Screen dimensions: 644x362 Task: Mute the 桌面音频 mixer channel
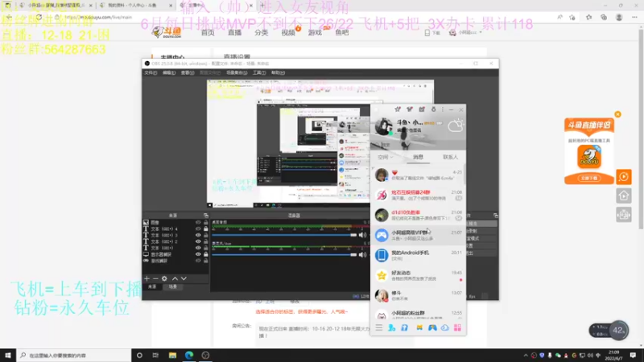coord(362,235)
